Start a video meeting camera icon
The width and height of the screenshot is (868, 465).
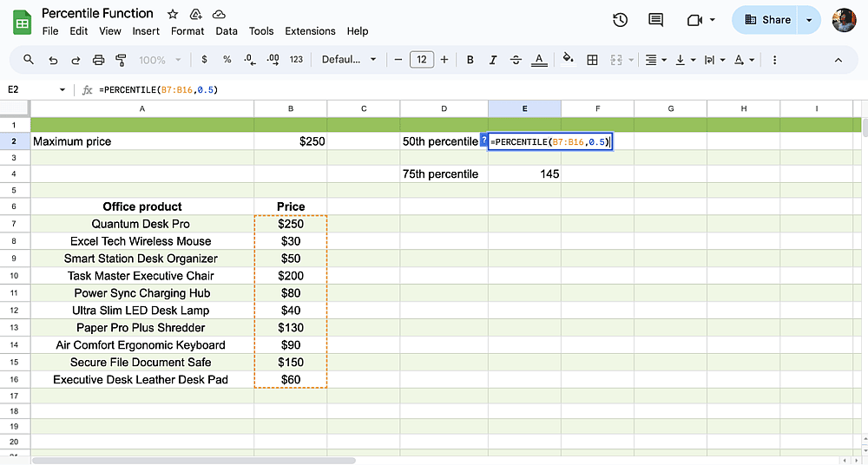click(x=694, y=20)
